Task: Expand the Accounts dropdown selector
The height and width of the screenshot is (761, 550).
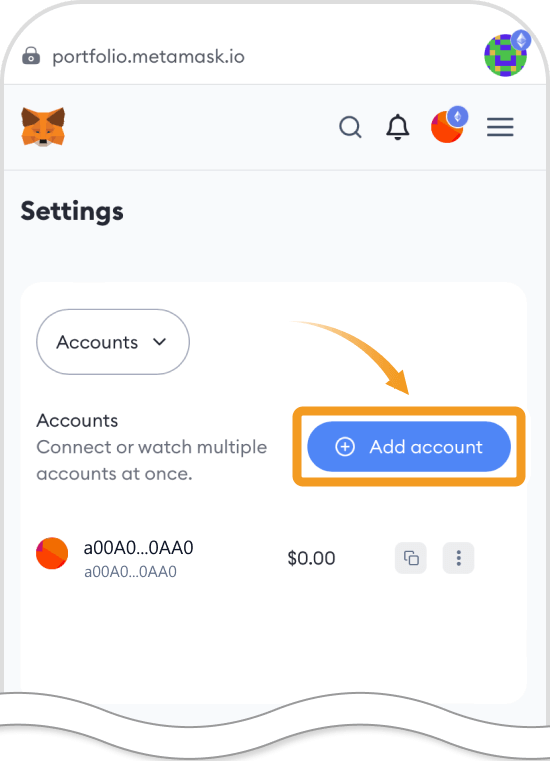Action: (113, 342)
